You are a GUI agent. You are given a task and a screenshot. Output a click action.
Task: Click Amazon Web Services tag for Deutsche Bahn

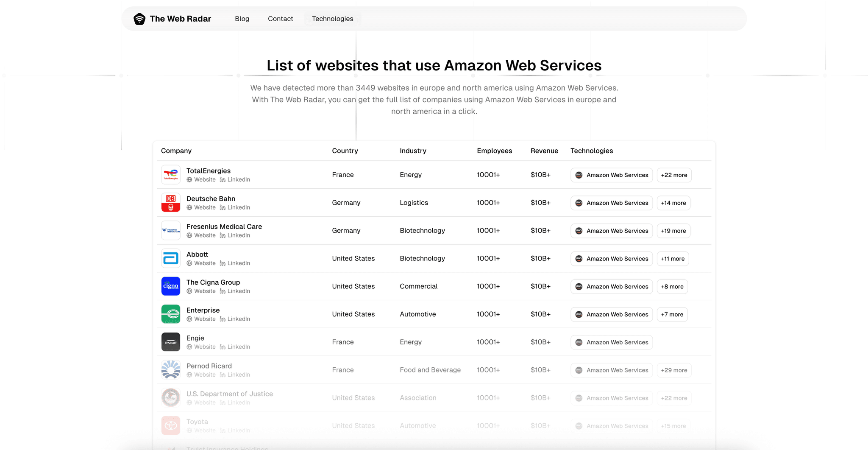(612, 203)
